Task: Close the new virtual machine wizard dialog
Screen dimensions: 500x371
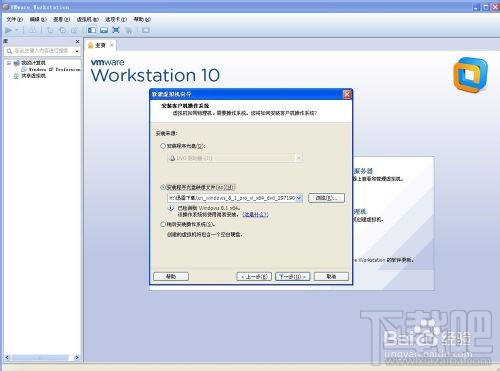Action: pyautogui.click(x=347, y=94)
